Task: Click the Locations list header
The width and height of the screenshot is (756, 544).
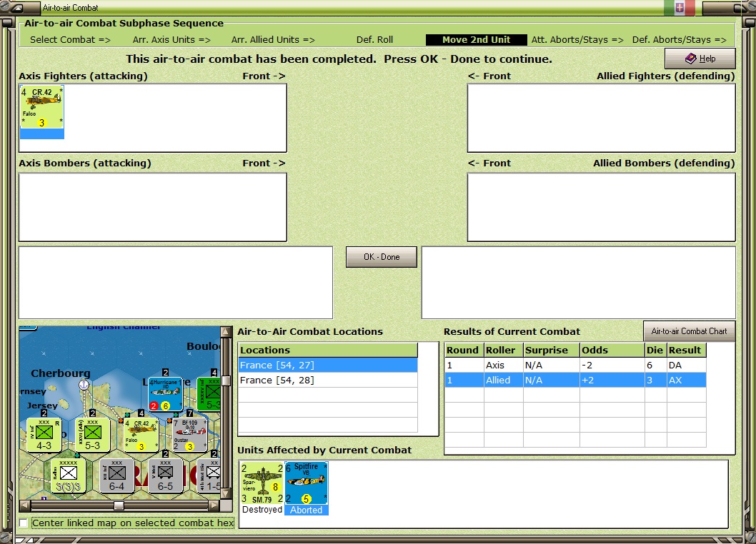Action: 328,351
